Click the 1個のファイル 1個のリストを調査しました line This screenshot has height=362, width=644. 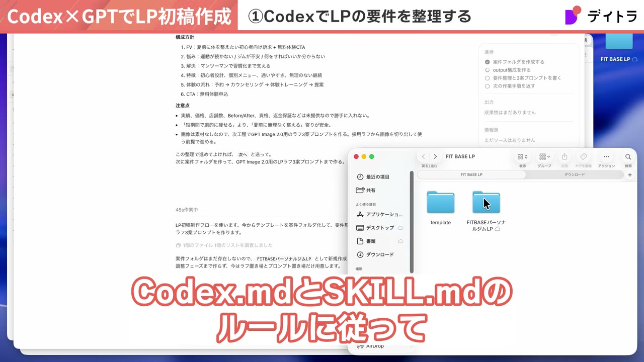[224, 245]
